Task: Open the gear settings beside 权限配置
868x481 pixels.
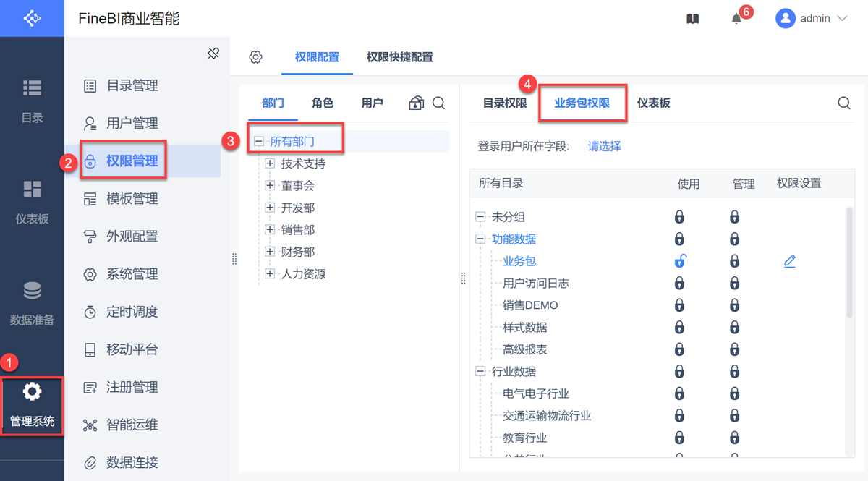Action: (255, 57)
